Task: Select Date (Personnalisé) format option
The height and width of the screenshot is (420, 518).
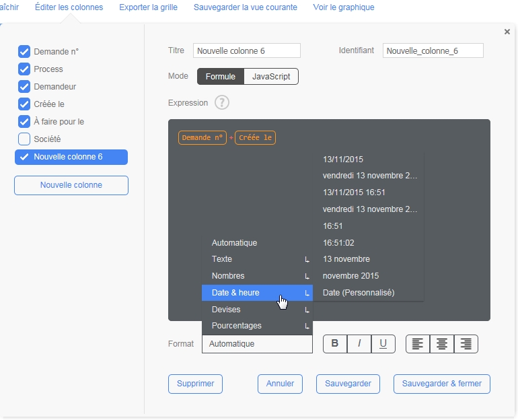Action: [x=359, y=293]
